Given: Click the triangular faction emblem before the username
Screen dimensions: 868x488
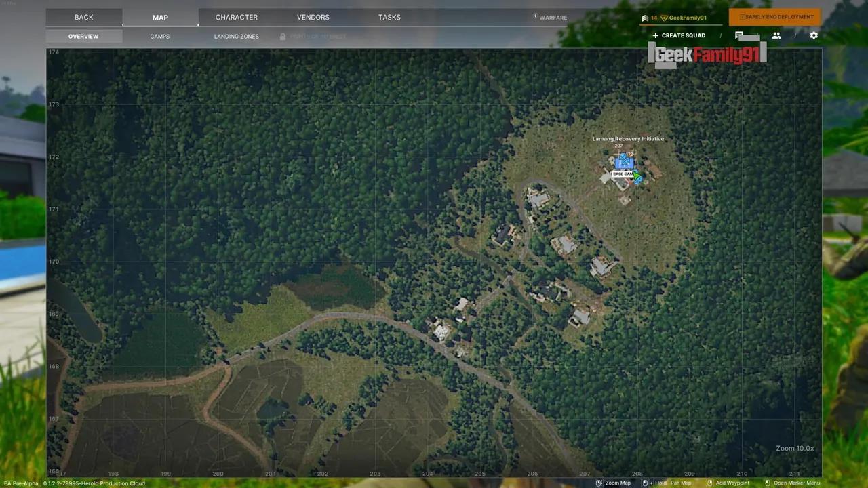Looking at the screenshot, I should coord(664,18).
